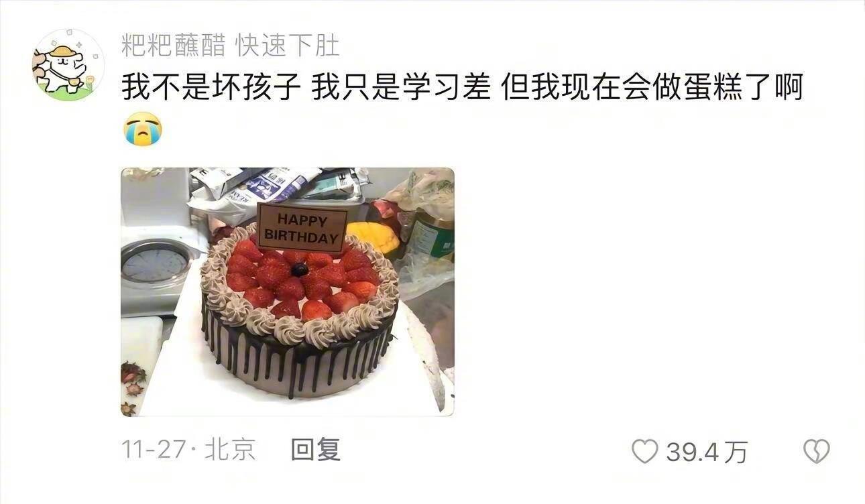This screenshot has height=504, width=865.
Task: Click the blueberry at the cake's center
Action: click(x=300, y=269)
